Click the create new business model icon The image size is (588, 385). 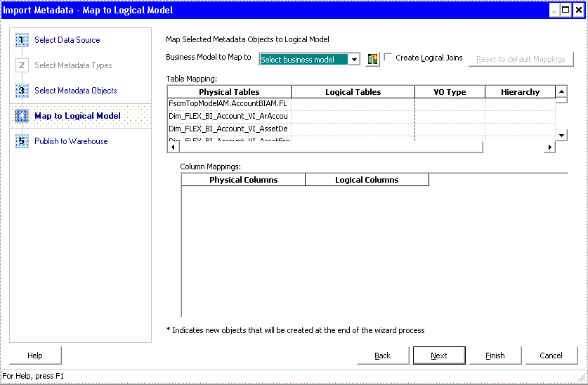click(x=372, y=59)
